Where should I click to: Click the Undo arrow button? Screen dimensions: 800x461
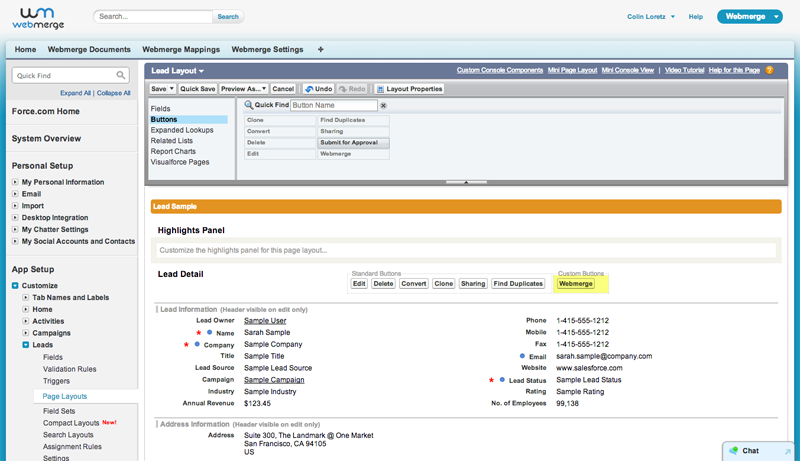pos(318,89)
